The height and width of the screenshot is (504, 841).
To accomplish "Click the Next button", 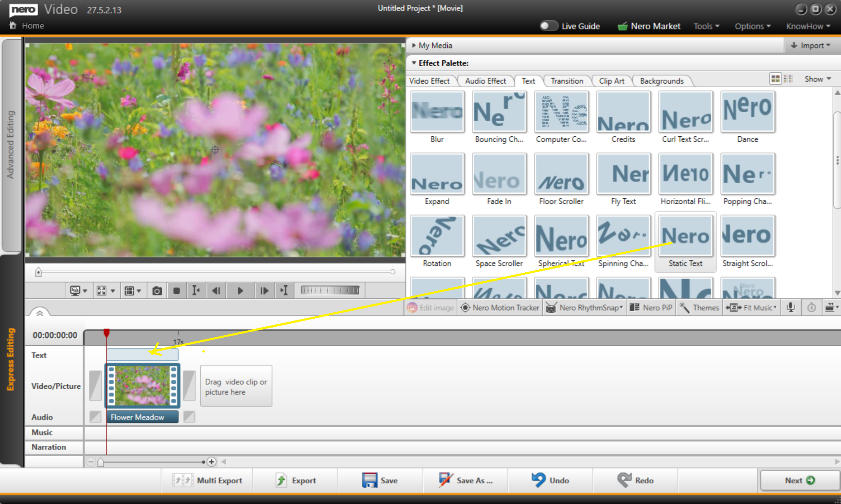I will 799,480.
